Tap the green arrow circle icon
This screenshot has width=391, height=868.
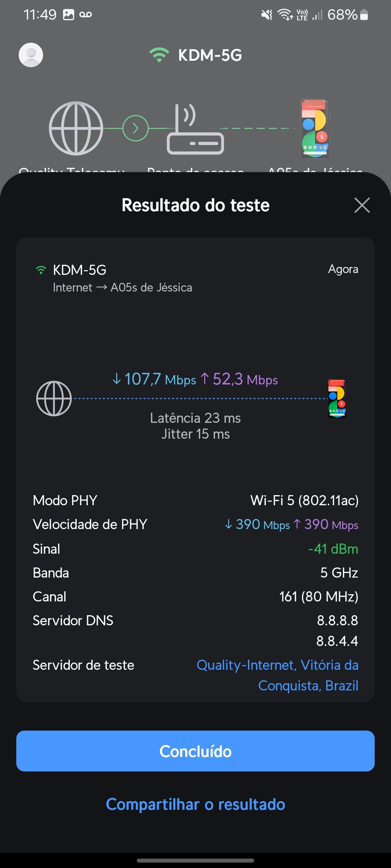135,128
